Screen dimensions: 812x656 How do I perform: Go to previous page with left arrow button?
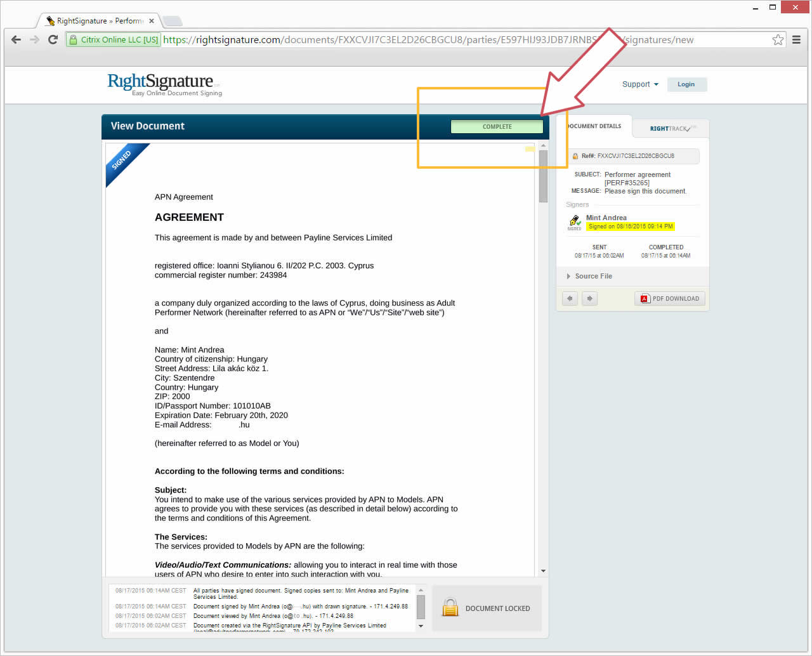tap(570, 298)
